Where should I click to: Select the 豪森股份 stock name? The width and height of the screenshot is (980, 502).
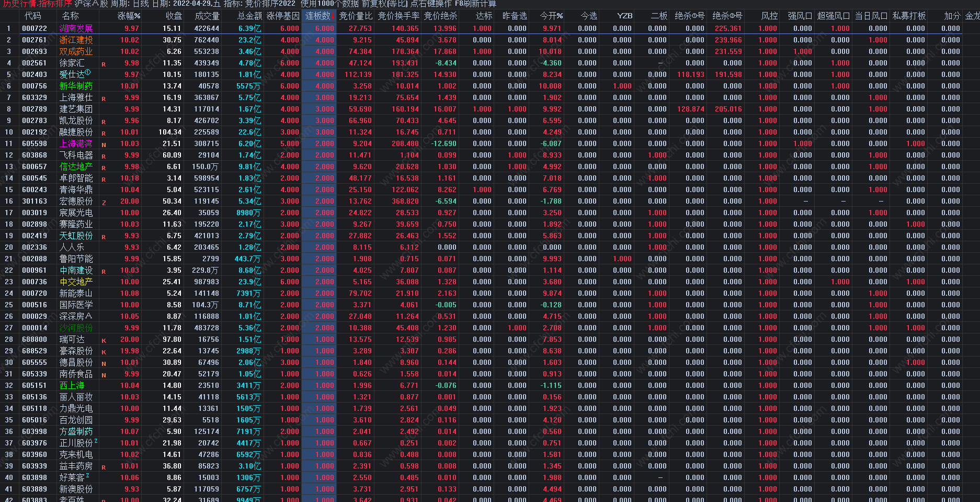click(x=76, y=351)
